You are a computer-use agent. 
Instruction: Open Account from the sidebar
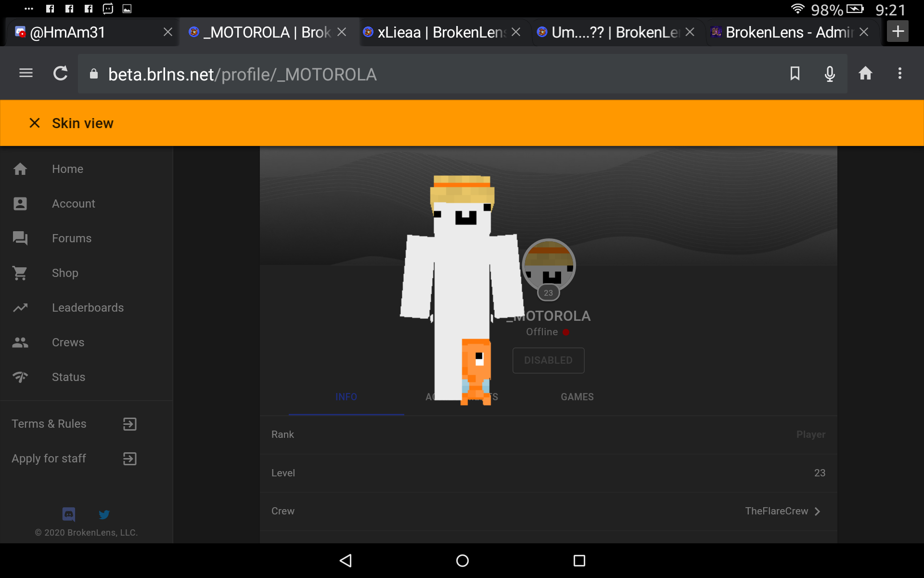74,204
